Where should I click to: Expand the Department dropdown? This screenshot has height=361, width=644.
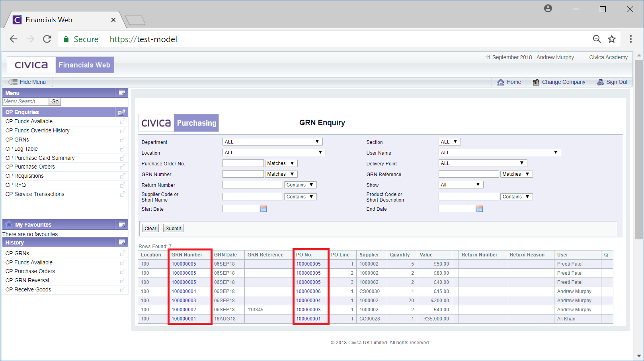[272, 142]
